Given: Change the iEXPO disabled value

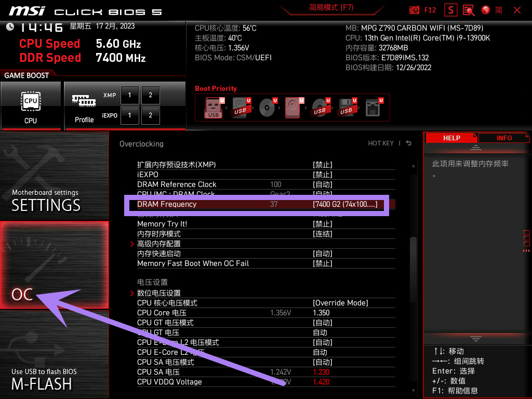Looking at the screenshot, I should (322, 175).
